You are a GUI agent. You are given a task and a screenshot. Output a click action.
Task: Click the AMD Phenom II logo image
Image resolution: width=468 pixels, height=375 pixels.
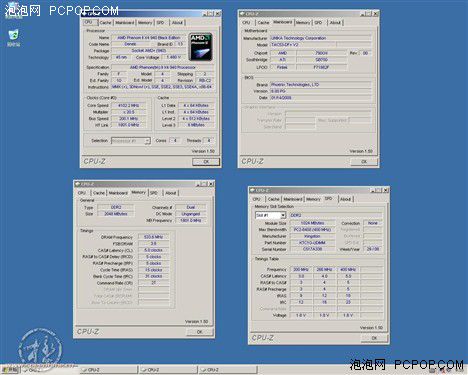tap(200, 47)
